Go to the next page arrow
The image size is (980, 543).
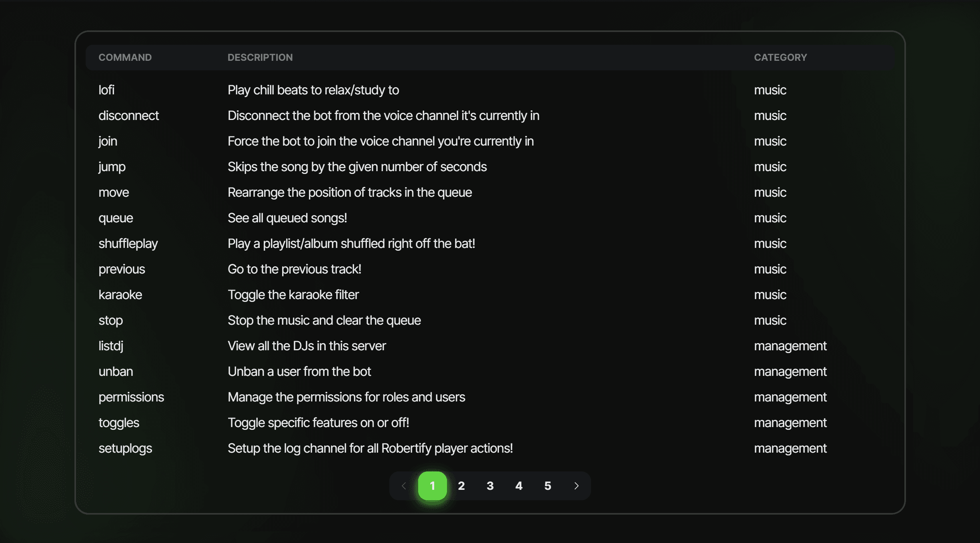pyautogui.click(x=576, y=486)
